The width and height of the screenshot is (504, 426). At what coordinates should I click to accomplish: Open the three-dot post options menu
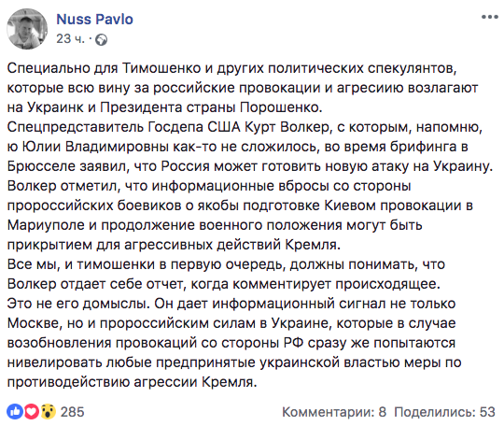[490, 17]
